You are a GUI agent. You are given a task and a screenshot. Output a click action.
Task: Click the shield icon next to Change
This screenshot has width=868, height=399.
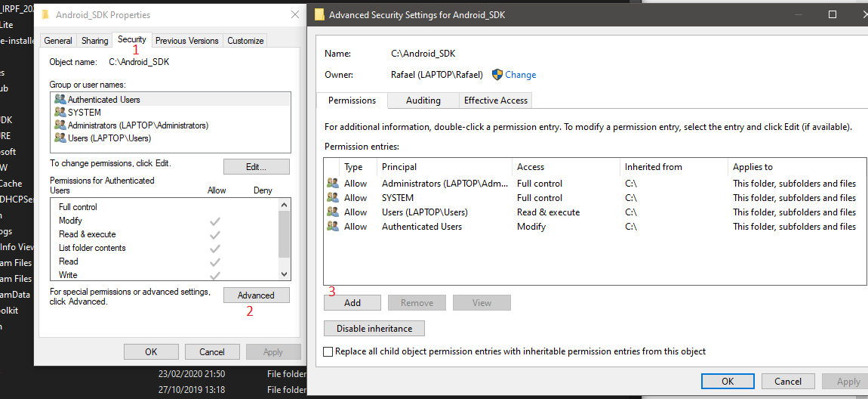(497, 74)
